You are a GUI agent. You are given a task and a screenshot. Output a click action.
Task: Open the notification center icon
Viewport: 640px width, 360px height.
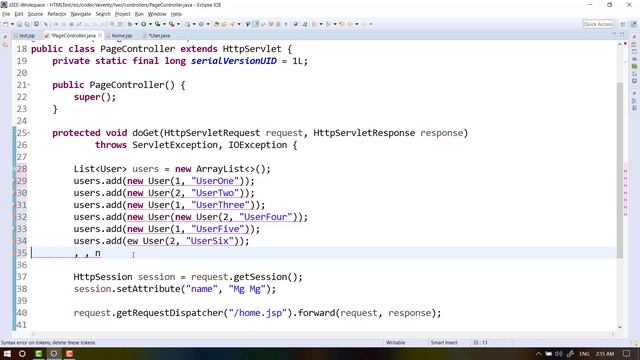click(x=627, y=353)
